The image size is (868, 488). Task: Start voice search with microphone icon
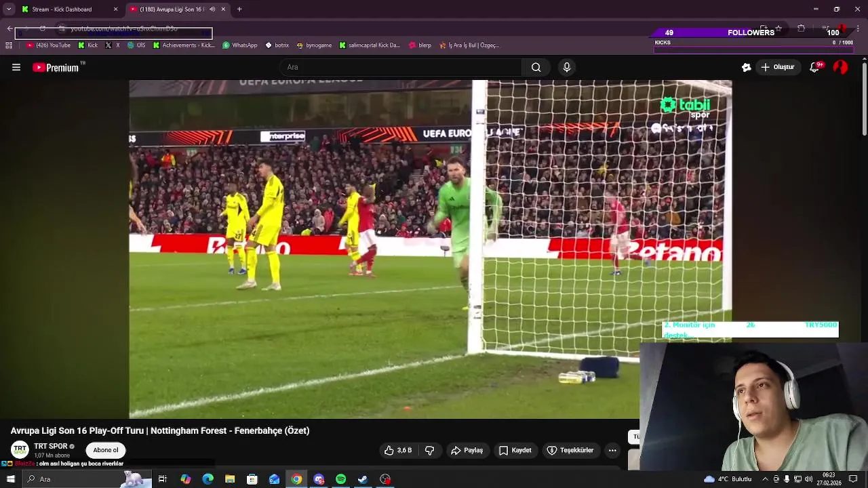coord(567,67)
